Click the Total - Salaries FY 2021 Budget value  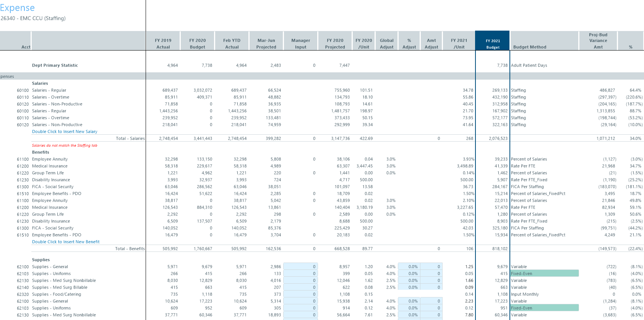click(498, 139)
